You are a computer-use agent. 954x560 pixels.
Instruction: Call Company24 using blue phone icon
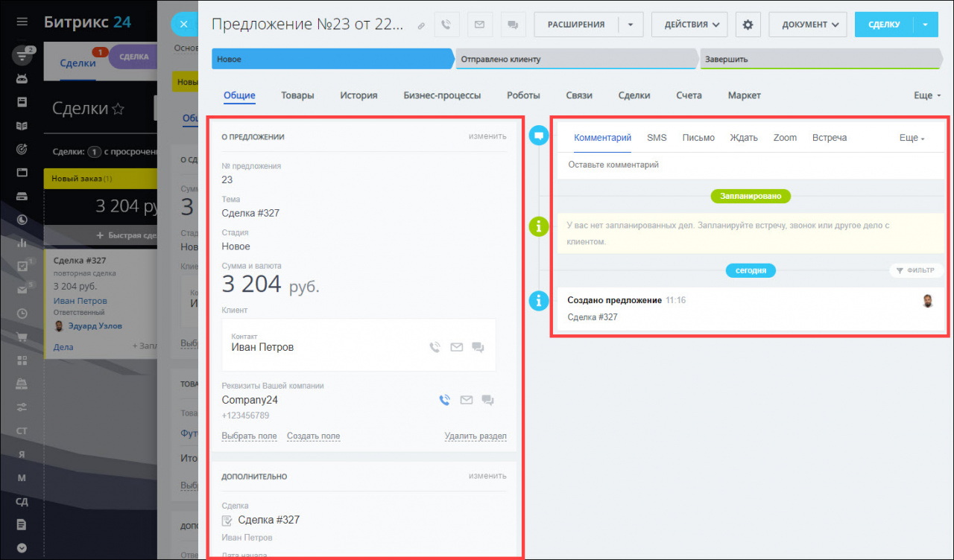click(x=445, y=400)
